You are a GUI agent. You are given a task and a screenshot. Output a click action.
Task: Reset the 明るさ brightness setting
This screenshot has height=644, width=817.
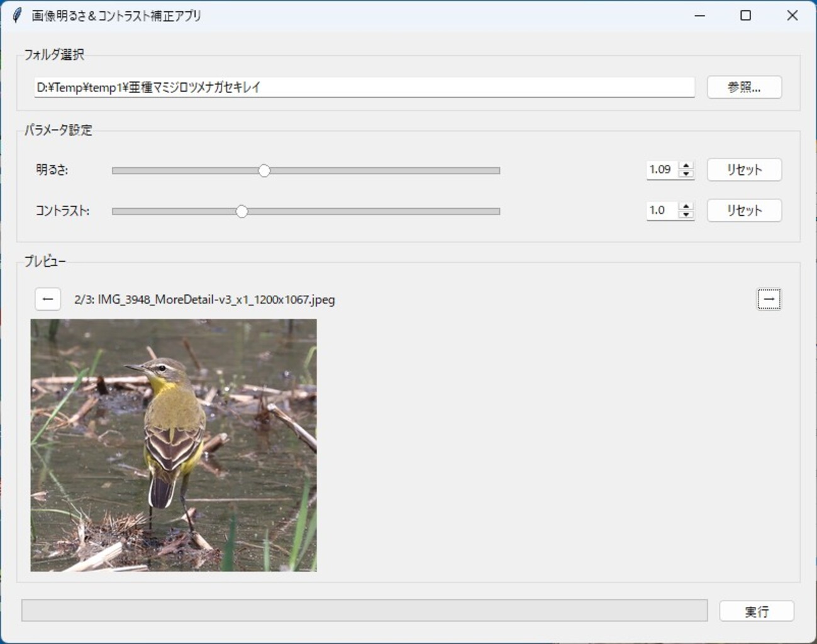click(744, 170)
